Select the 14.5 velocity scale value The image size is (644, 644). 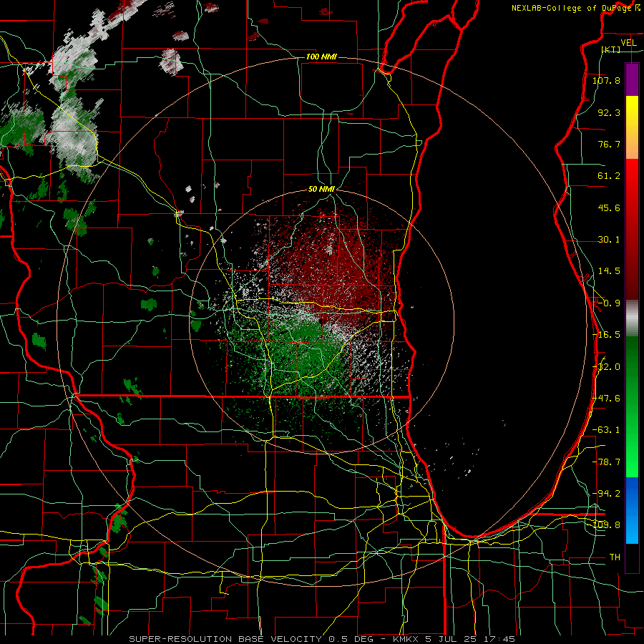[x=609, y=271]
